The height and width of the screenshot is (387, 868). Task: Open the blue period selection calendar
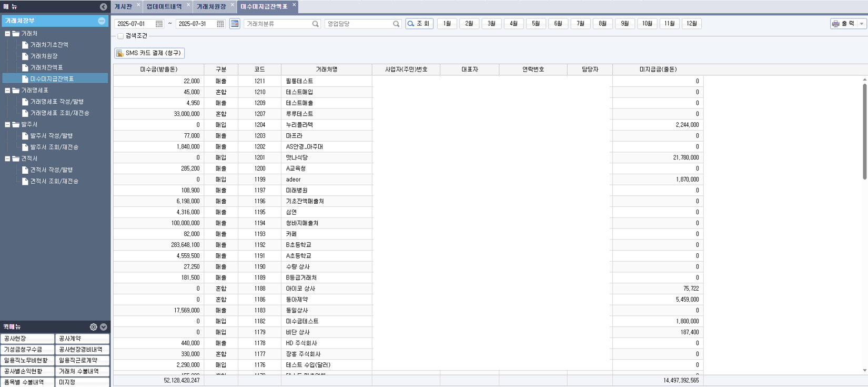(x=235, y=24)
